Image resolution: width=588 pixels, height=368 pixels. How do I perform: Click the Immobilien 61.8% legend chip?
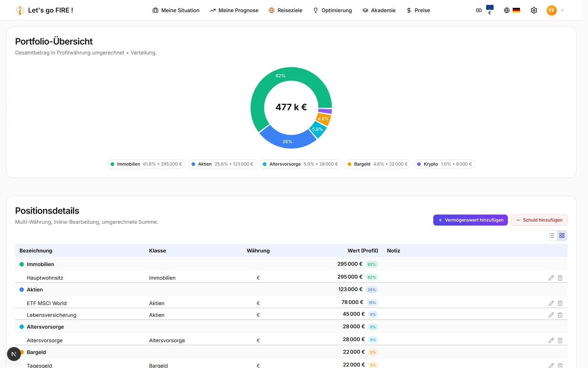146,164
